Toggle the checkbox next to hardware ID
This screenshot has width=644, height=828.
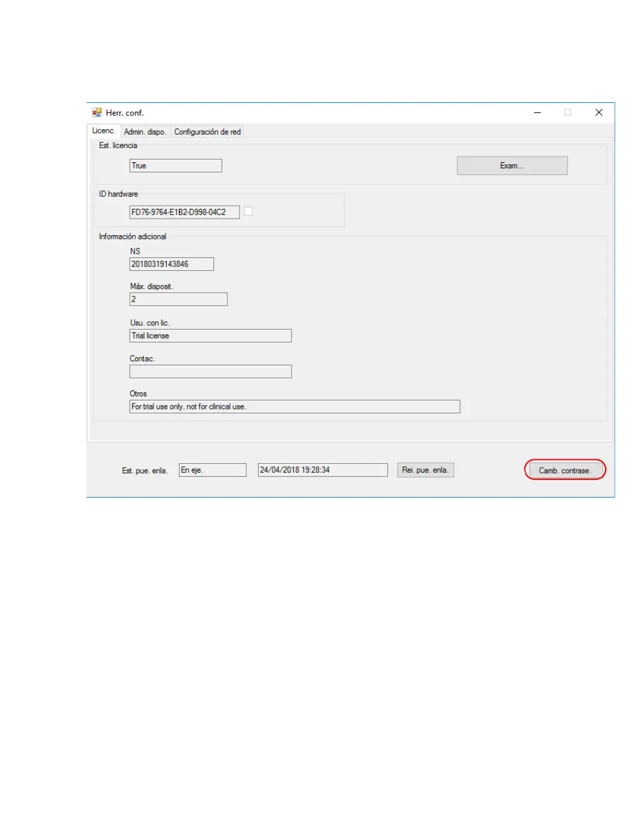pos(249,211)
